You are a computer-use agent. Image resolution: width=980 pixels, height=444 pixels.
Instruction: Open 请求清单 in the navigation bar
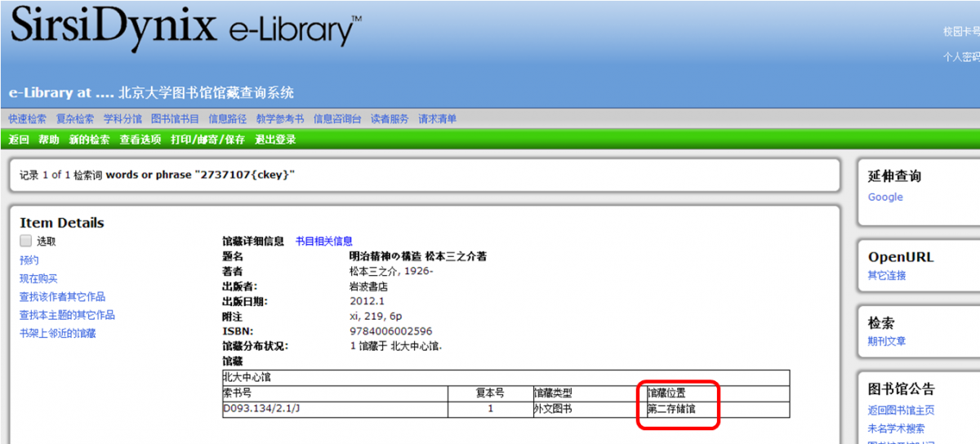point(438,119)
